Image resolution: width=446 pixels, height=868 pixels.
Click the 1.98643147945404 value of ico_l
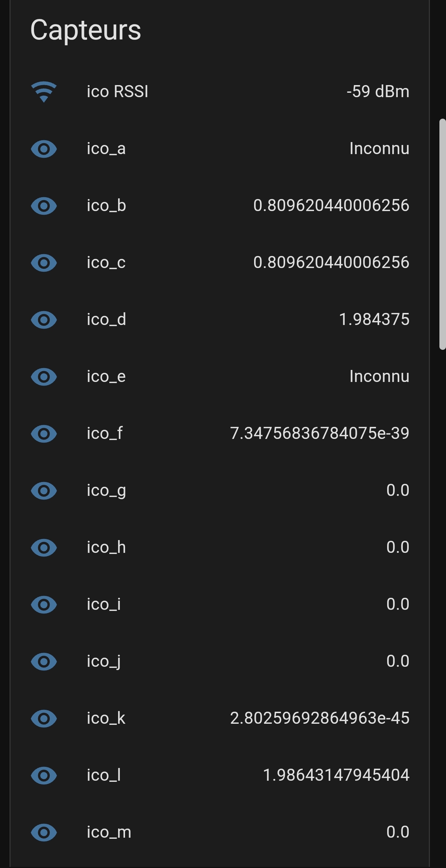coord(336,775)
